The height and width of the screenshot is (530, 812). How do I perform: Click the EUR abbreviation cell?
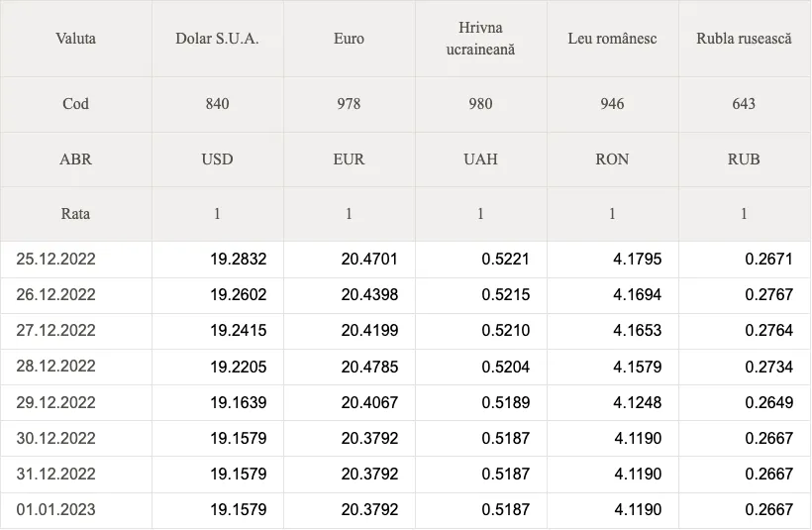point(349,159)
